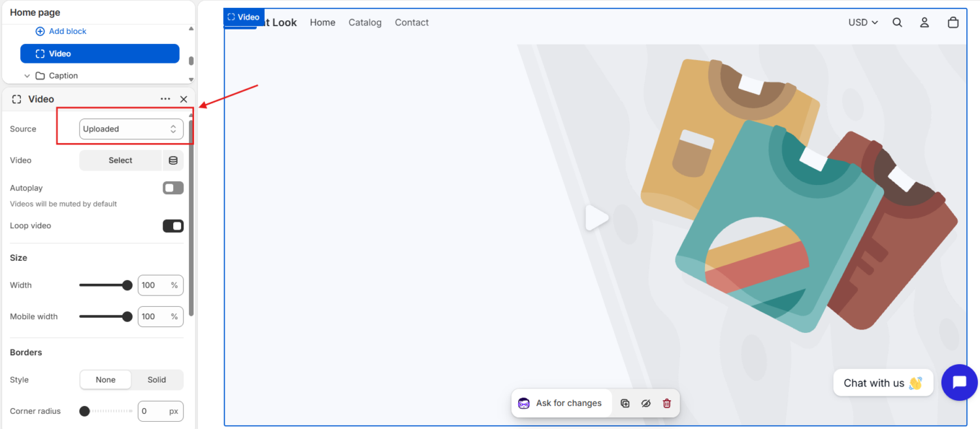Viewport: 980px width, 429px height.
Task: Open the three-dots menu in Video panel
Action: (165, 99)
